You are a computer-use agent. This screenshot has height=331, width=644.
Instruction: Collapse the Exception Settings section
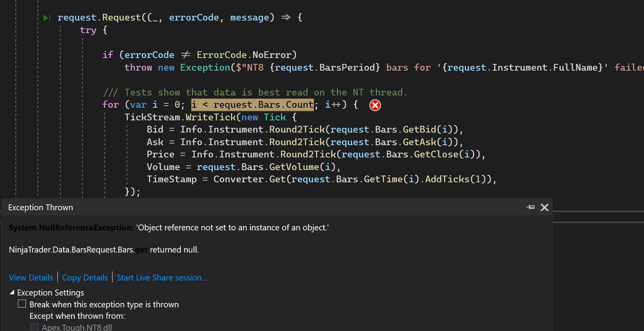pos(12,292)
